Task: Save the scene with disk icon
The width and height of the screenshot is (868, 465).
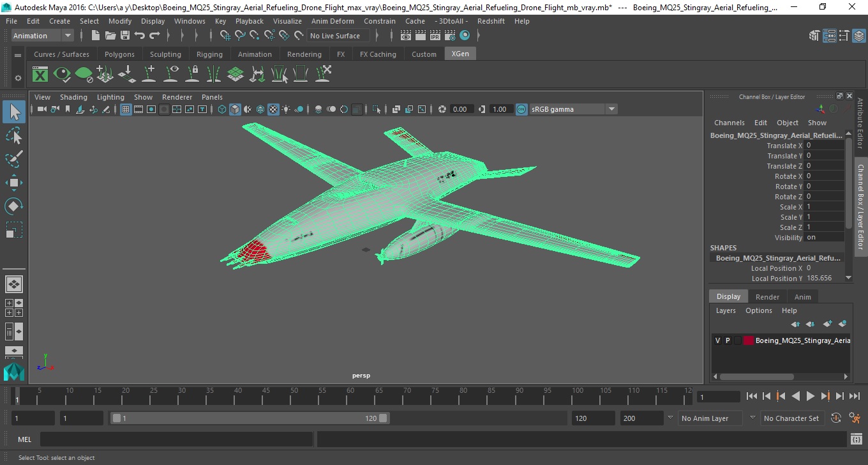Action: point(125,36)
